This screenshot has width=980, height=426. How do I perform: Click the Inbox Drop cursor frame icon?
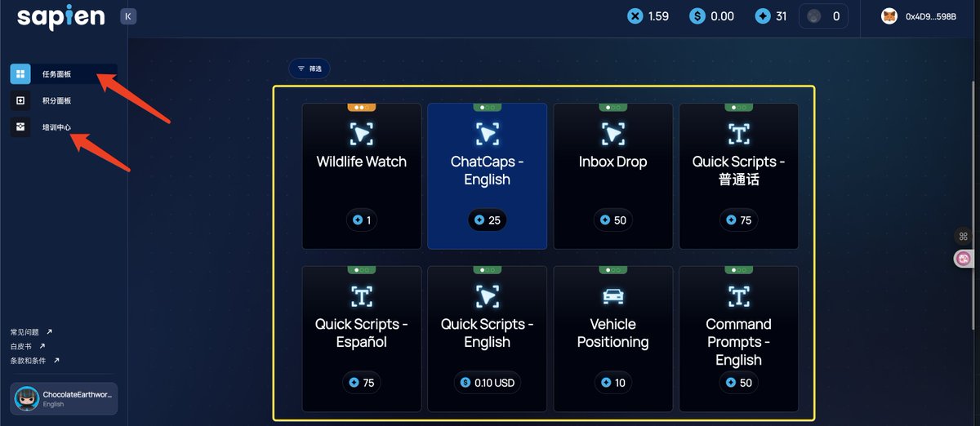pos(612,133)
